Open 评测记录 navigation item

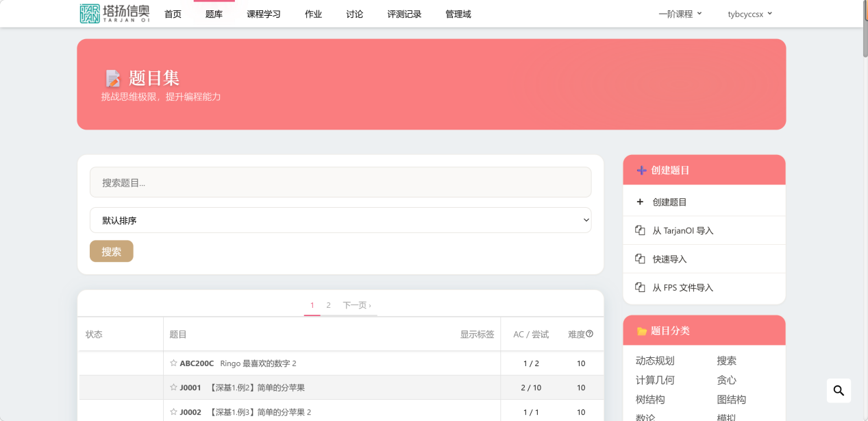pos(404,14)
